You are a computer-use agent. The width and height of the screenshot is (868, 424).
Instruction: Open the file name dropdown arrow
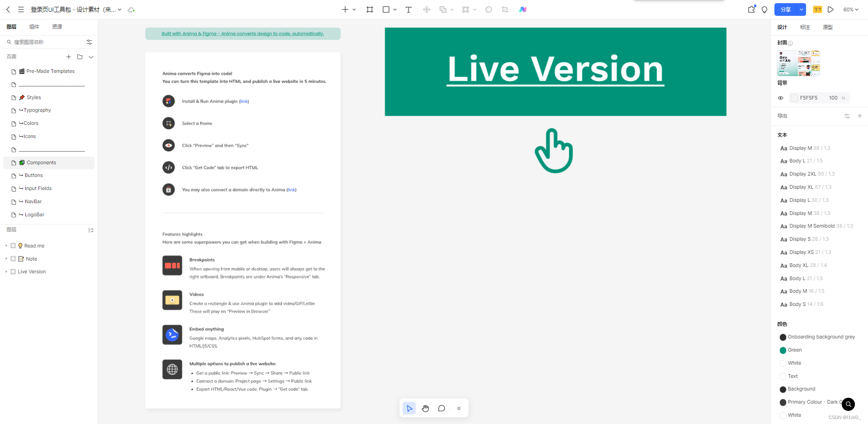pos(120,10)
